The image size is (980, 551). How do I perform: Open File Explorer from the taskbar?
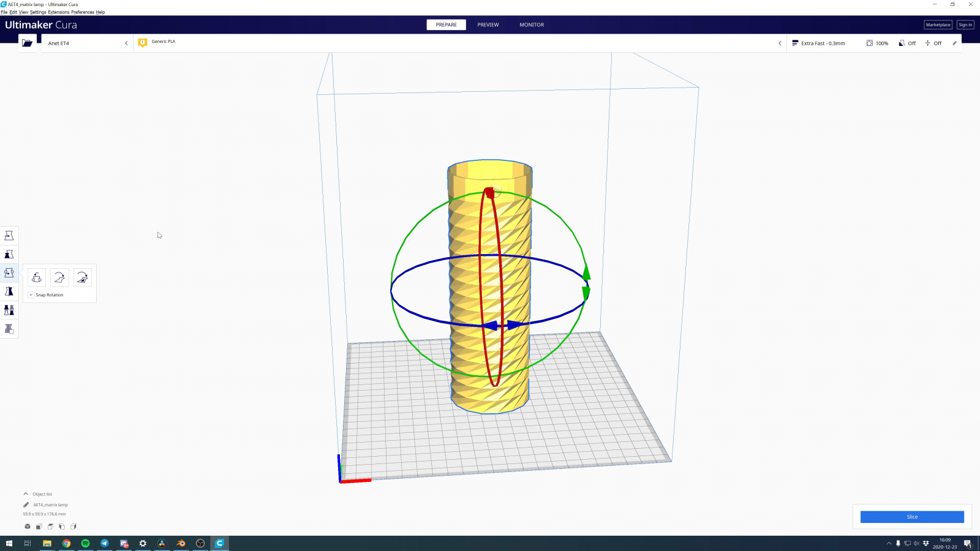pyautogui.click(x=47, y=543)
